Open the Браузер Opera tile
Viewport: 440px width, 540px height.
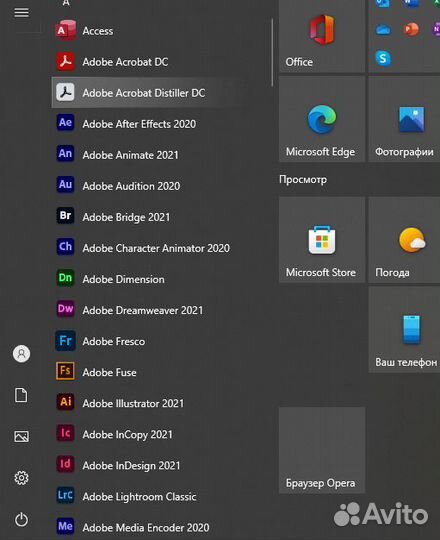point(322,450)
